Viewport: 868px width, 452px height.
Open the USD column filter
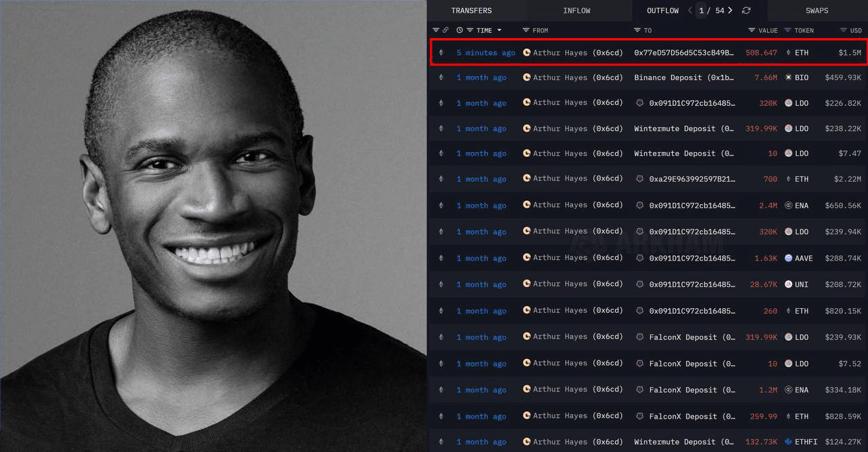coord(844,30)
